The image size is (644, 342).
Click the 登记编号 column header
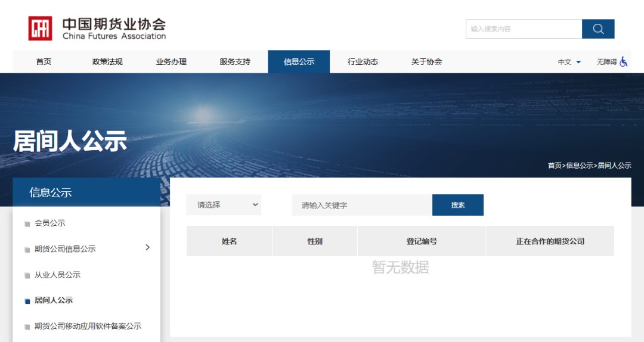coord(422,241)
